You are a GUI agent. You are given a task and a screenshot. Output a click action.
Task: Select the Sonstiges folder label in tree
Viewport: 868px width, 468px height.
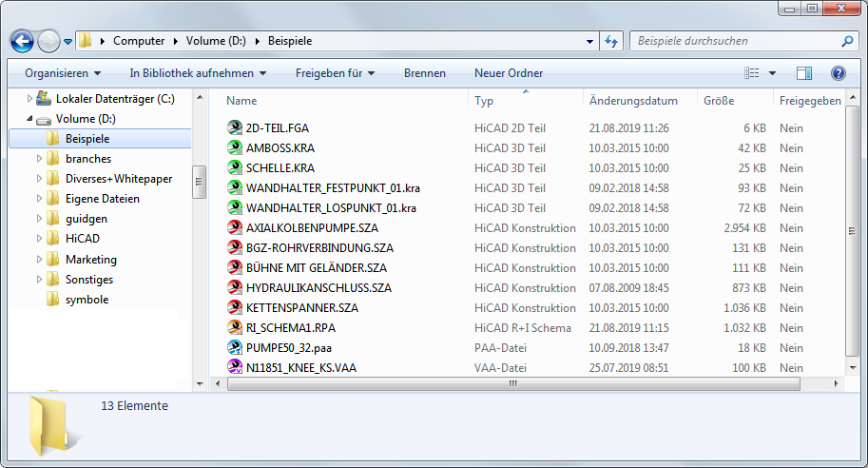[x=89, y=279]
